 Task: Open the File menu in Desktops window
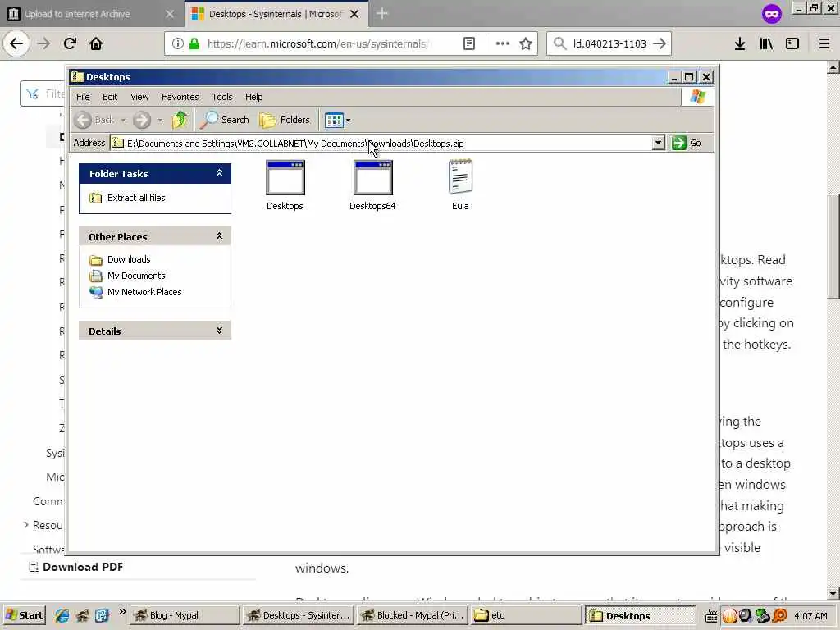tap(83, 97)
